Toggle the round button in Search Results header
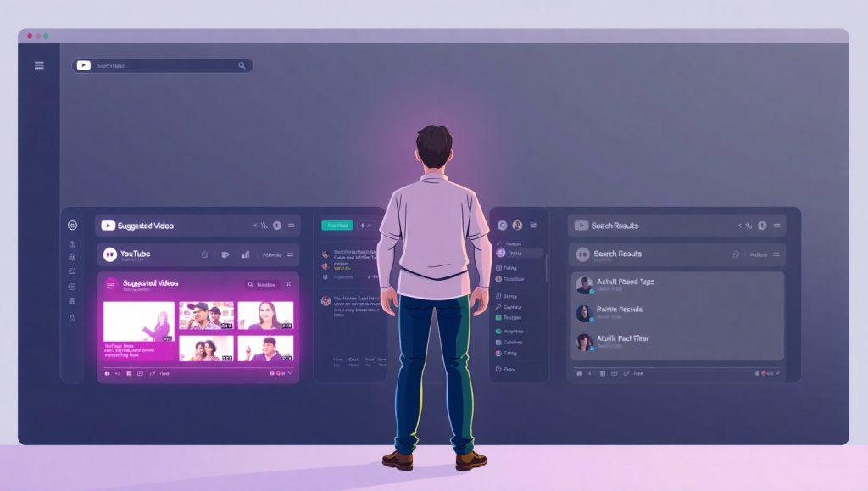This screenshot has width=868, height=491. coord(761,226)
